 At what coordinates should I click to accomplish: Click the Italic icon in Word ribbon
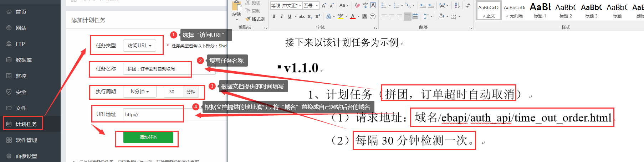pyautogui.click(x=282, y=16)
